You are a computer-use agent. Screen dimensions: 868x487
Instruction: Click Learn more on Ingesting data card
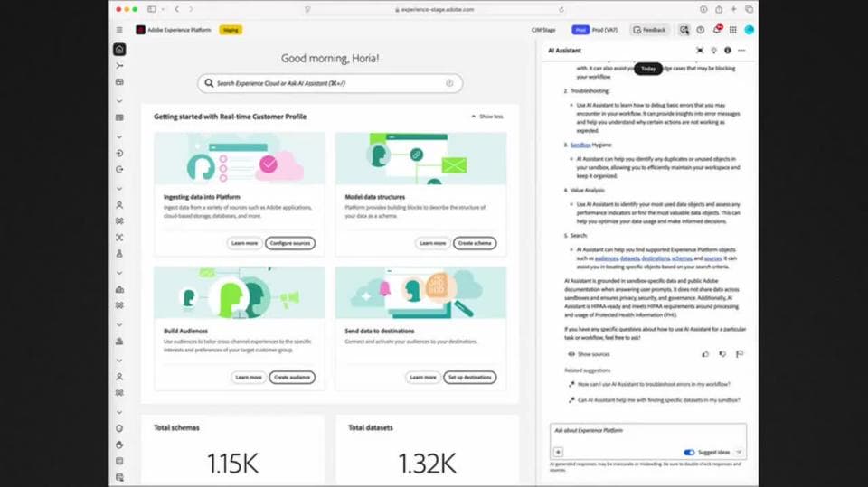tap(245, 243)
